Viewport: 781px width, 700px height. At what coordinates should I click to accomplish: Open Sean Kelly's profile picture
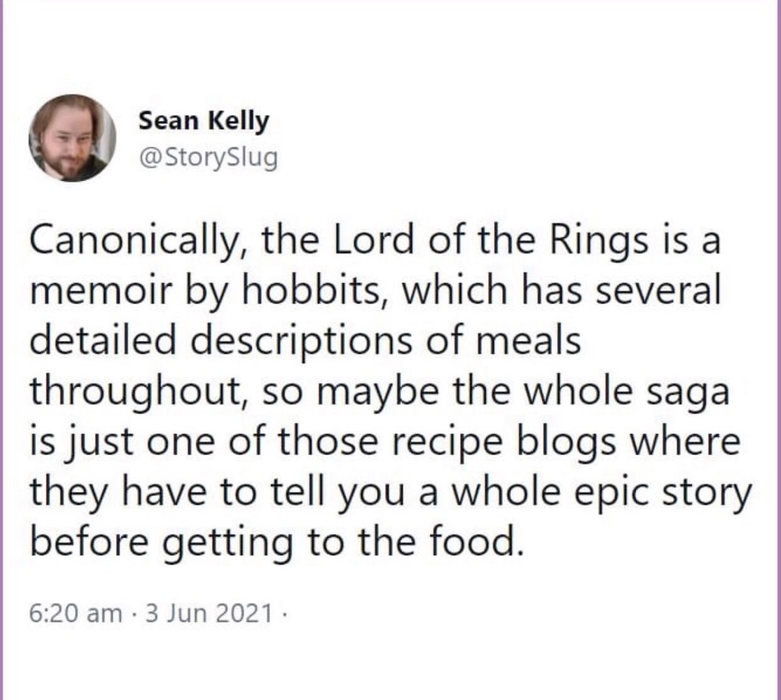coord(74,138)
